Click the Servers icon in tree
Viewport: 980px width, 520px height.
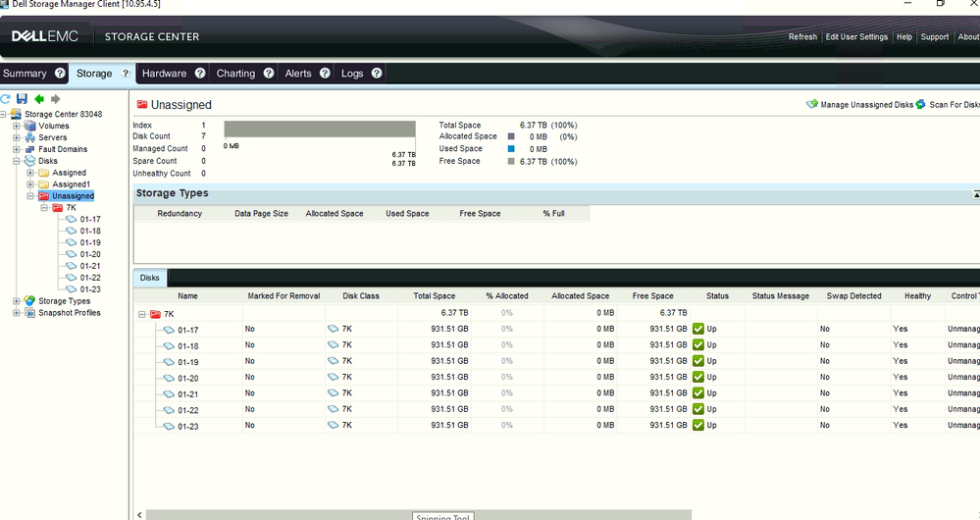coord(30,137)
